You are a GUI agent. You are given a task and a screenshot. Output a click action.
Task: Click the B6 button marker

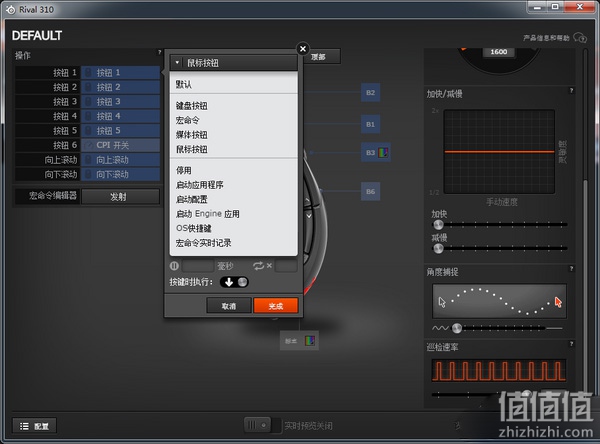(x=370, y=191)
